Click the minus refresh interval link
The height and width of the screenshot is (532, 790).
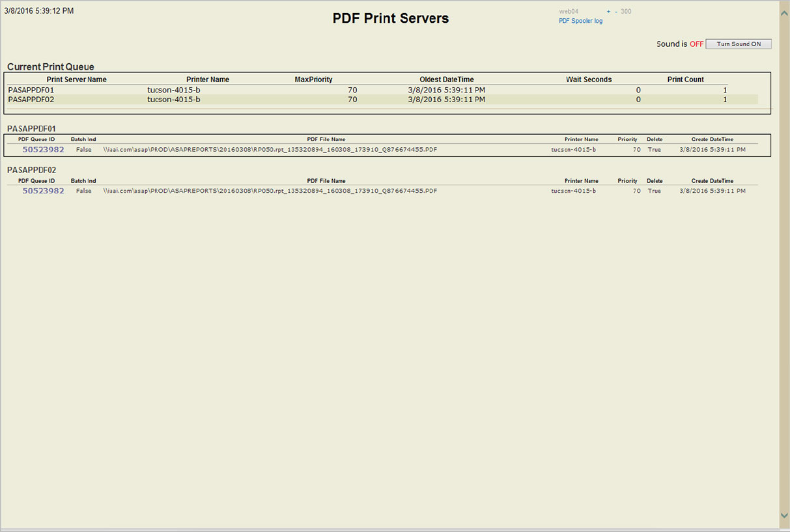tap(616, 12)
